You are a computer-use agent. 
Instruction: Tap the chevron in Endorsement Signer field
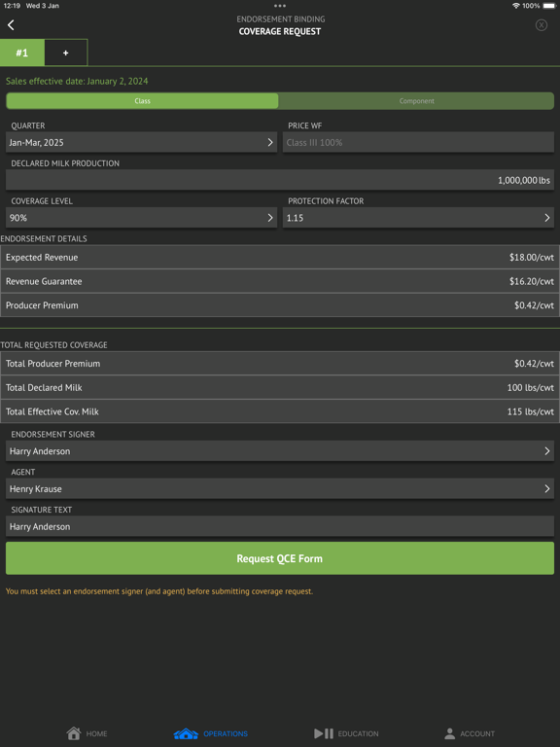(546, 450)
